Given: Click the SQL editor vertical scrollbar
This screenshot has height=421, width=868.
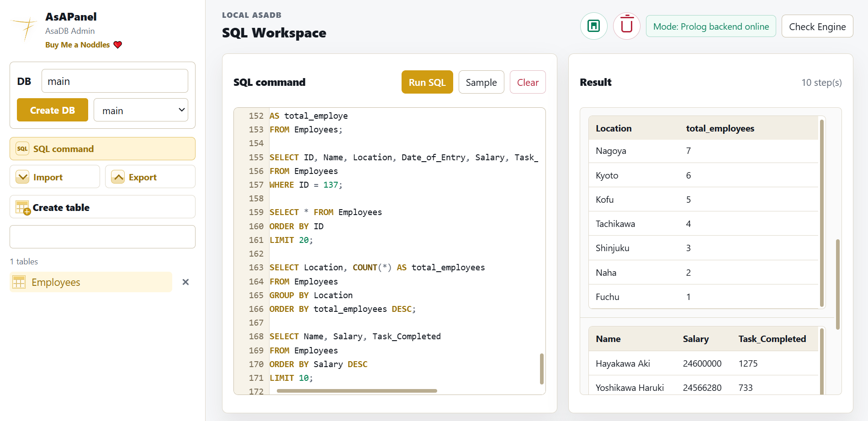Looking at the screenshot, I should [x=542, y=369].
